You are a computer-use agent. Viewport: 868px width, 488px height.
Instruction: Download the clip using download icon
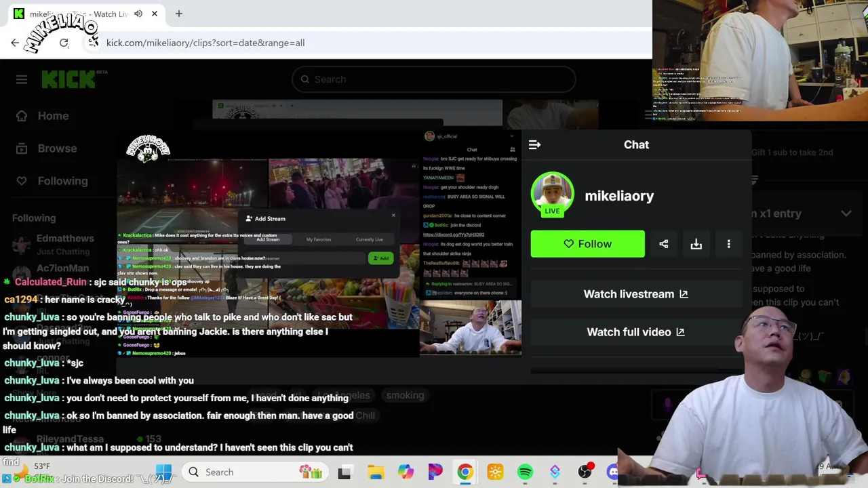pos(696,244)
